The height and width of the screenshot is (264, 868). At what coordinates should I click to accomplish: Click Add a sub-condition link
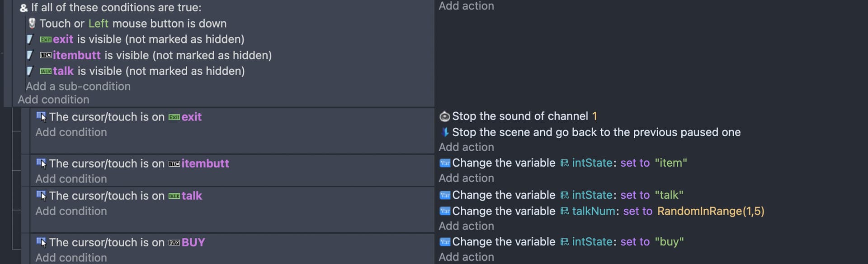(x=78, y=86)
